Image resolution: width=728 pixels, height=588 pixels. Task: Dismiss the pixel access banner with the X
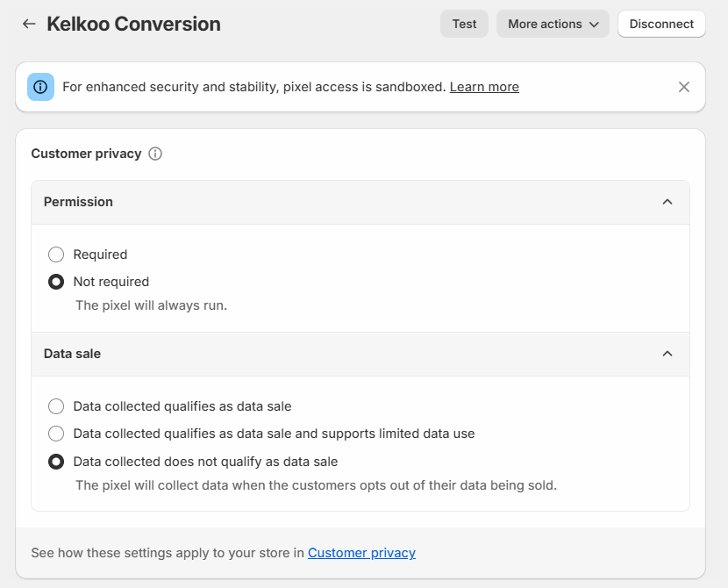coord(684,87)
